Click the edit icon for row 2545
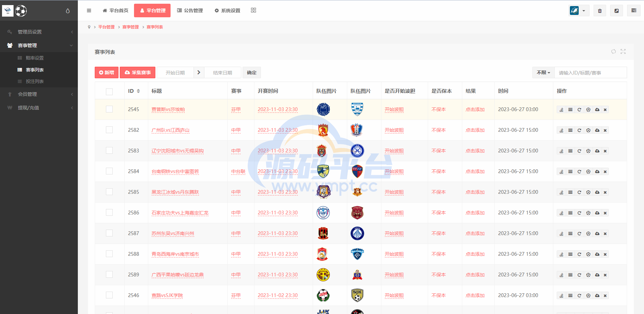This screenshot has height=314, width=644. [x=561, y=109]
